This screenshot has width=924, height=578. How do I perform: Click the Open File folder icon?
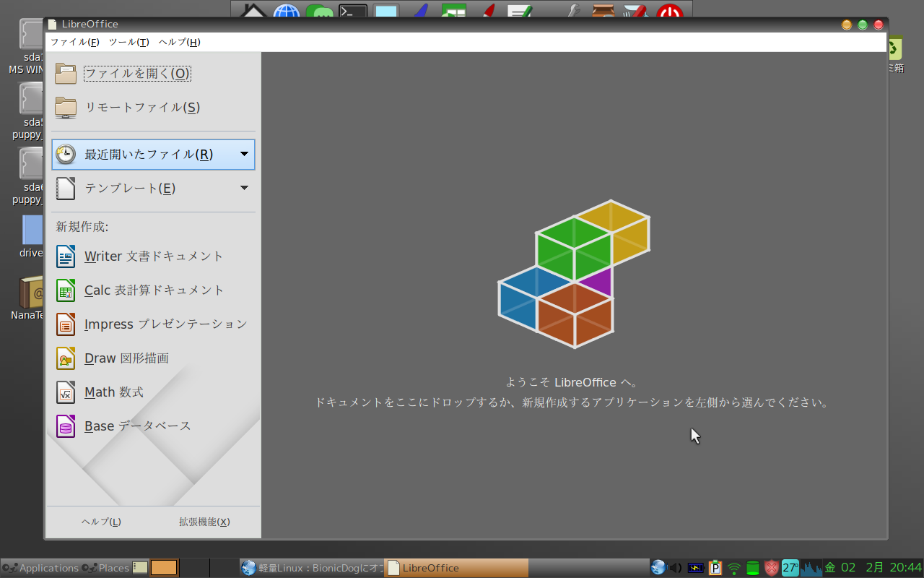click(66, 73)
